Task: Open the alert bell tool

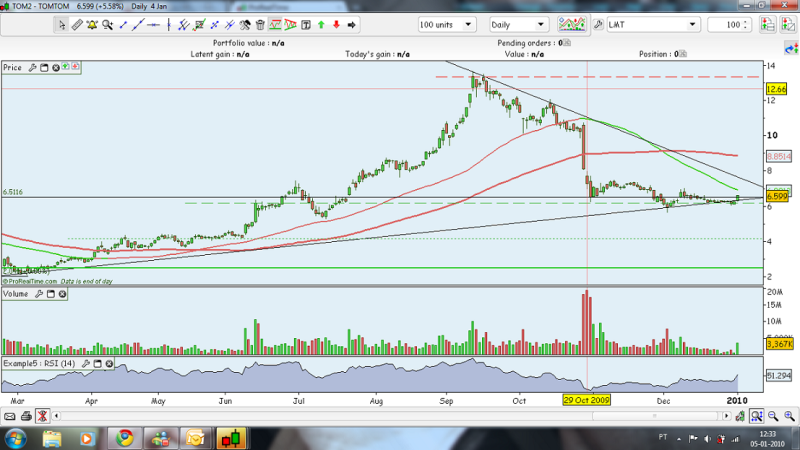Action: point(92,24)
